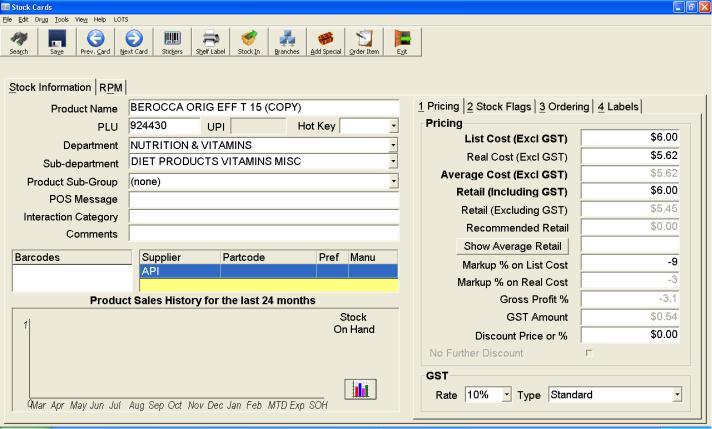
Task: Open the Tools menu
Action: [62, 19]
